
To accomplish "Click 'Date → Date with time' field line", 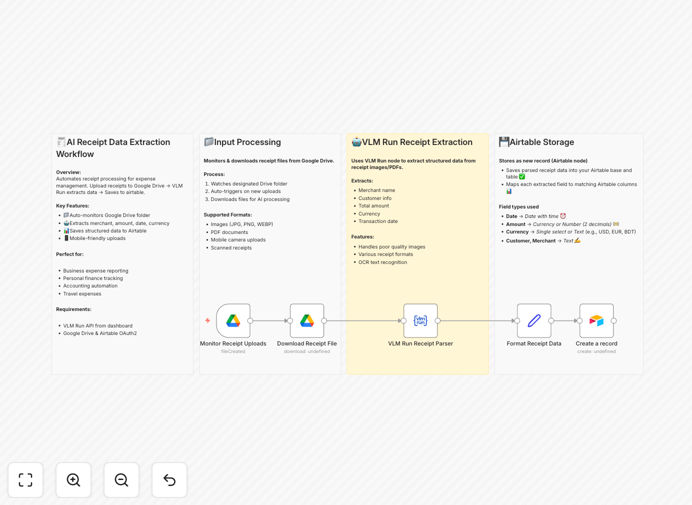I will point(536,216).
